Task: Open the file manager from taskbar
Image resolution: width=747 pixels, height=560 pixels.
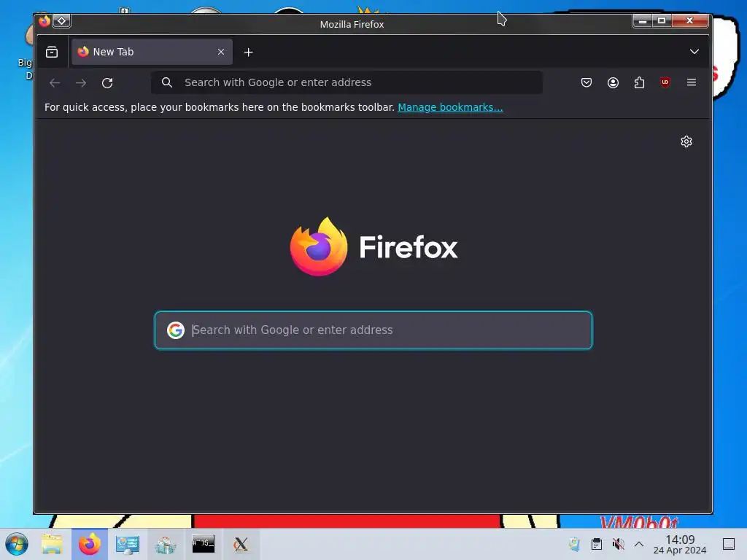Action: tap(52, 544)
